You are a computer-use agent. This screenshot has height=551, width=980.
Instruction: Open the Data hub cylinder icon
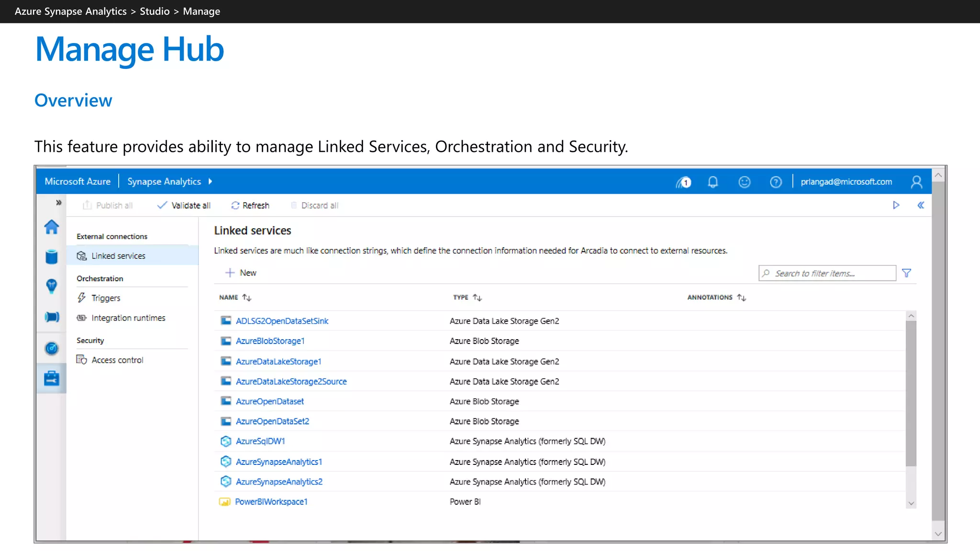pyautogui.click(x=52, y=257)
